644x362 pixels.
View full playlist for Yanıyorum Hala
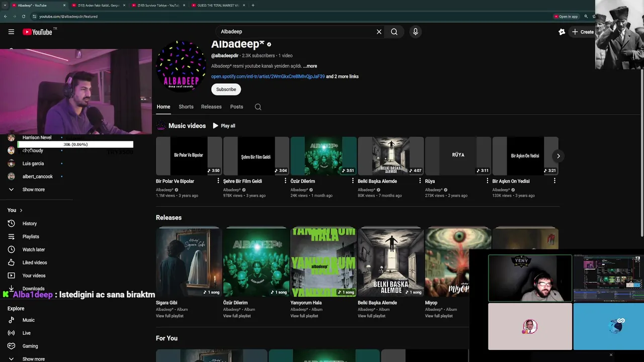[x=304, y=316]
